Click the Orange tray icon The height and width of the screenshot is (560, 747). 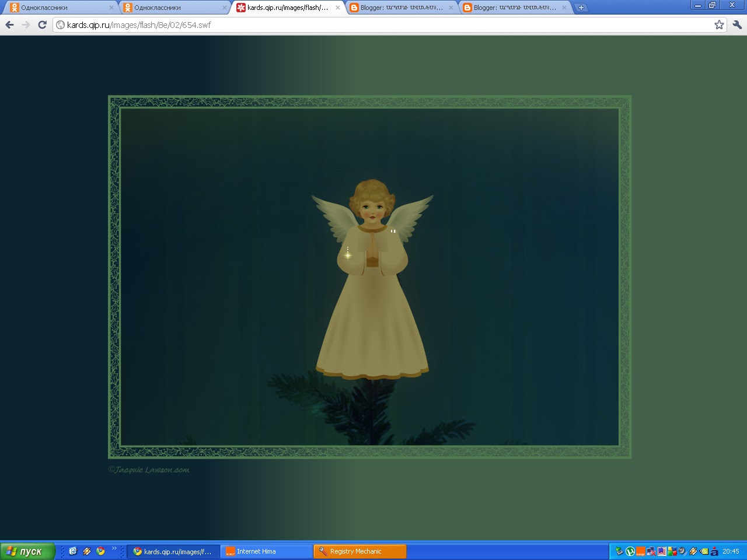tap(641, 551)
